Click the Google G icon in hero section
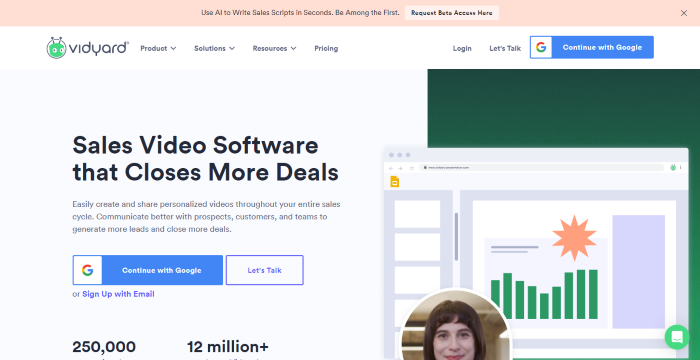 88,270
